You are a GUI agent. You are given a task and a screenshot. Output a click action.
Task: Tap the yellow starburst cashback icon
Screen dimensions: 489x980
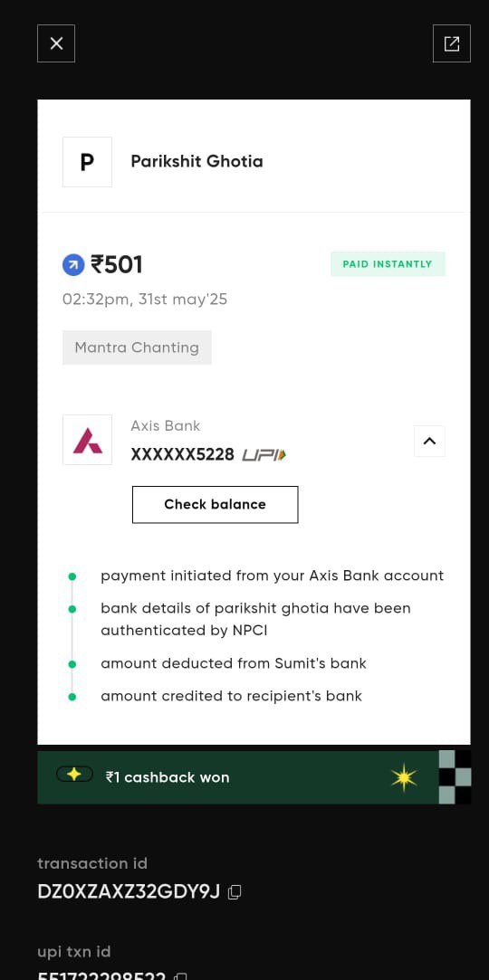404,777
